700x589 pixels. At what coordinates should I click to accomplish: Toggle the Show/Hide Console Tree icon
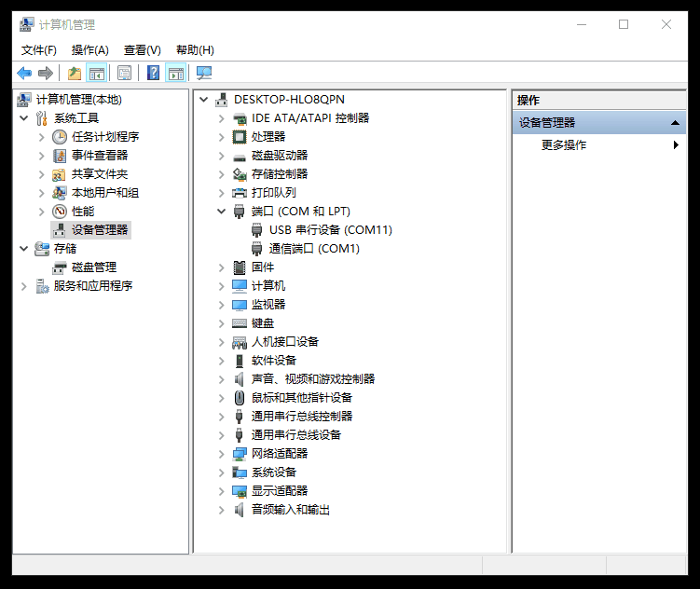click(x=97, y=73)
